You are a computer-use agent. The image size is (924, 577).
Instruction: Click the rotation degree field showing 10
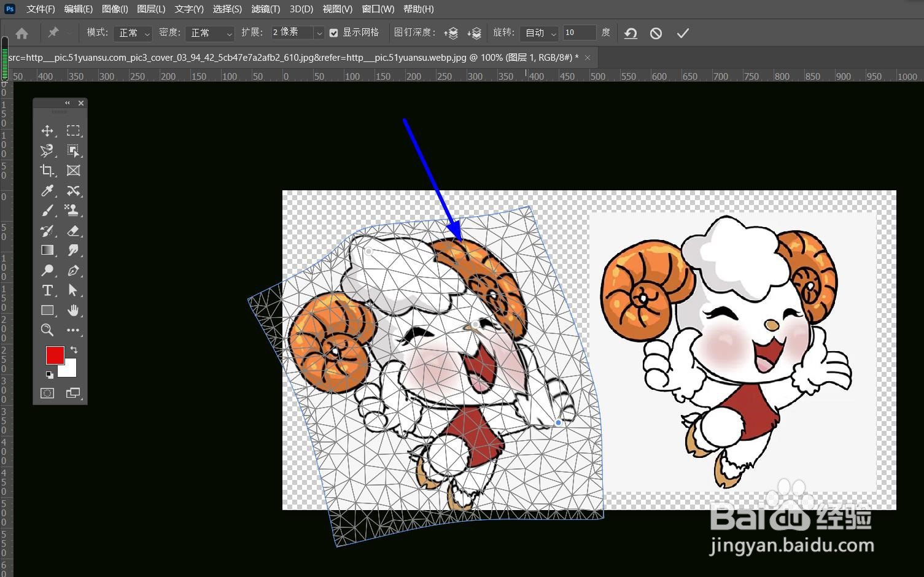coord(580,33)
